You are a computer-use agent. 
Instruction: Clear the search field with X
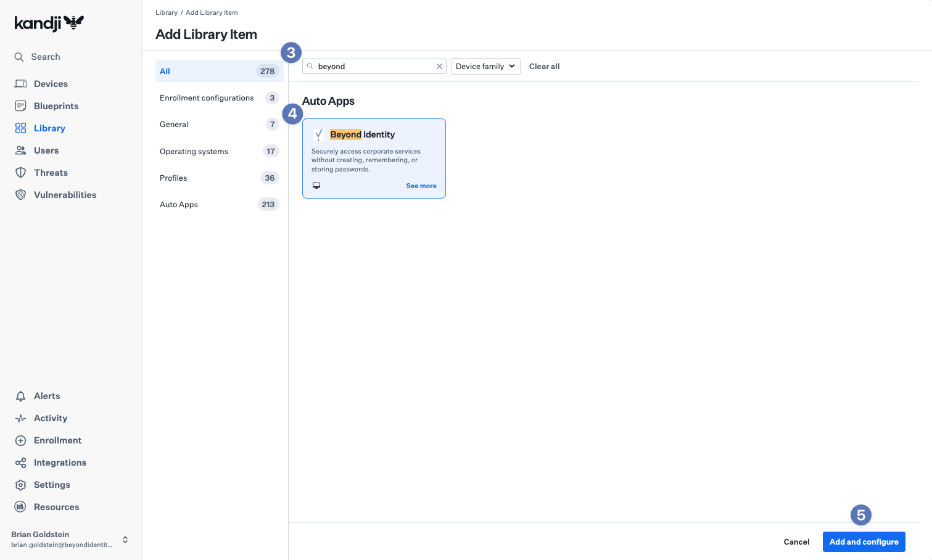(439, 67)
